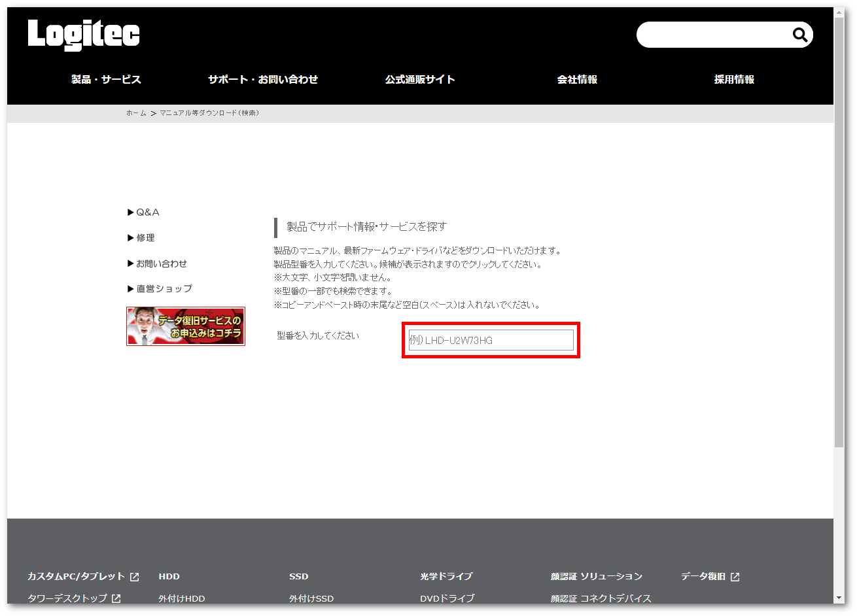Click external-link icon next to タワーデスクトップ
This screenshot has width=857, height=616.
[116, 598]
